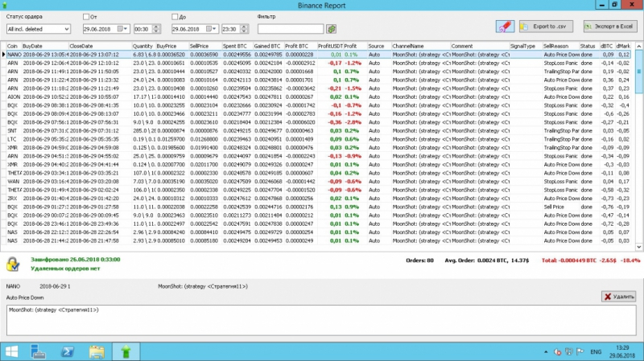Select the XMR row dated 2018-06-29 04:59
Image resolution: width=644 pixels, height=361 pixels.
(318, 147)
